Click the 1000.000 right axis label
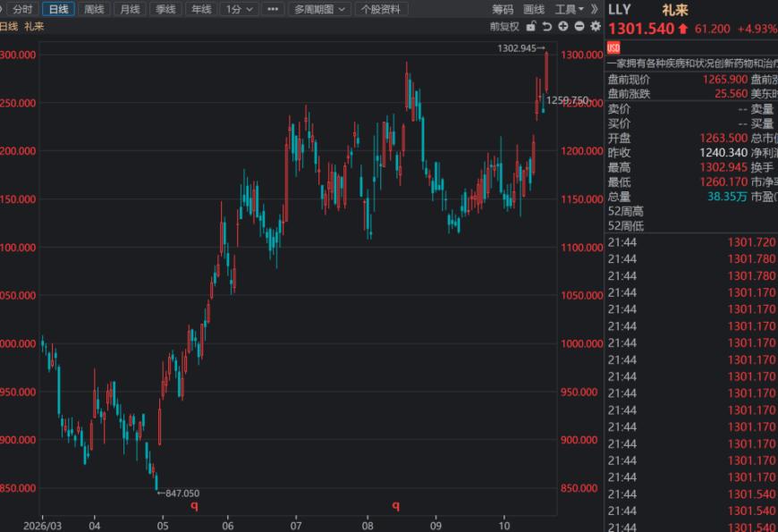The width and height of the screenshot is (778, 532). tap(582, 343)
